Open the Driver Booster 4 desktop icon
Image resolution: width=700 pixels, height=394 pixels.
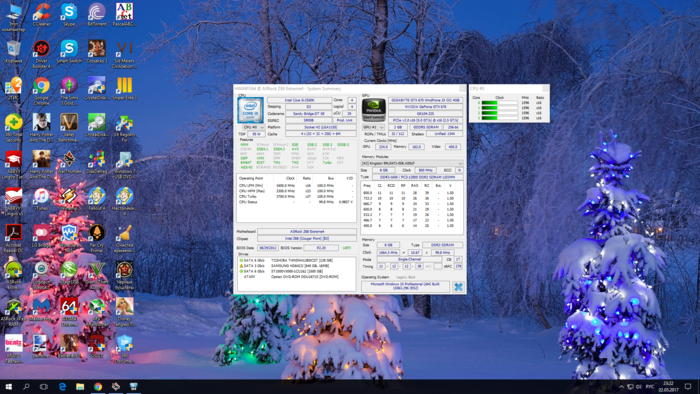pos(42,54)
